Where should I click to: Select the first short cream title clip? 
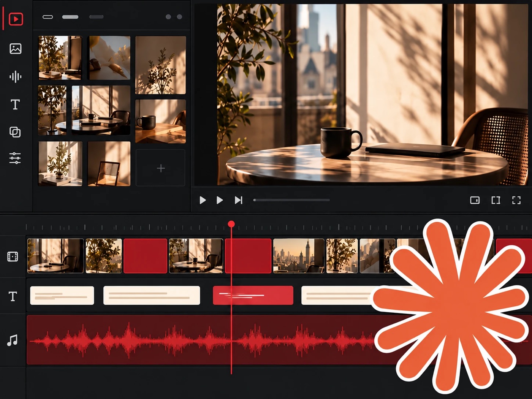[x=62, y=296]
